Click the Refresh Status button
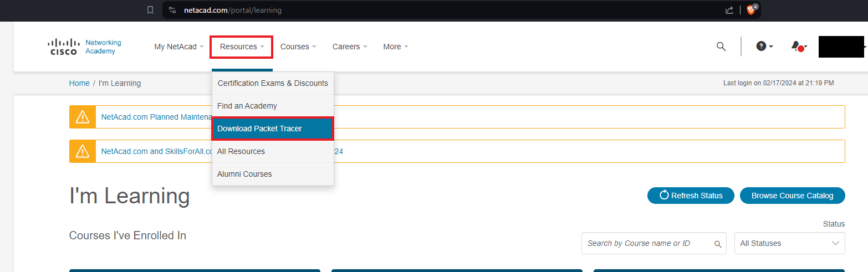This screenshot has width=868, height=272. 691,196
